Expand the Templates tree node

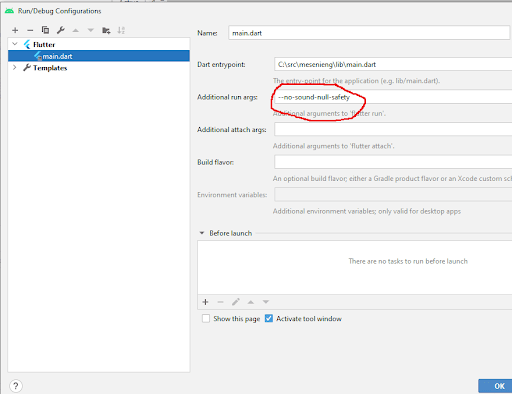click(x=14, y=68)
